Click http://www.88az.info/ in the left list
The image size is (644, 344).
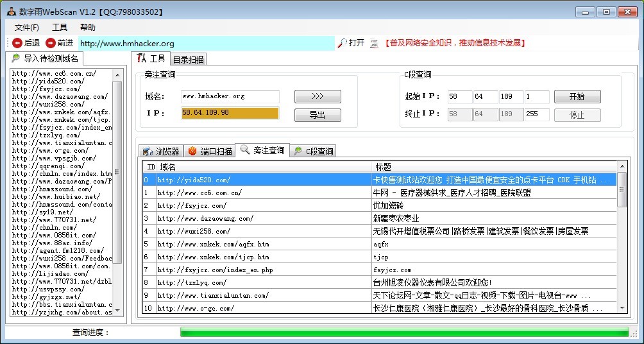(52, 243)
